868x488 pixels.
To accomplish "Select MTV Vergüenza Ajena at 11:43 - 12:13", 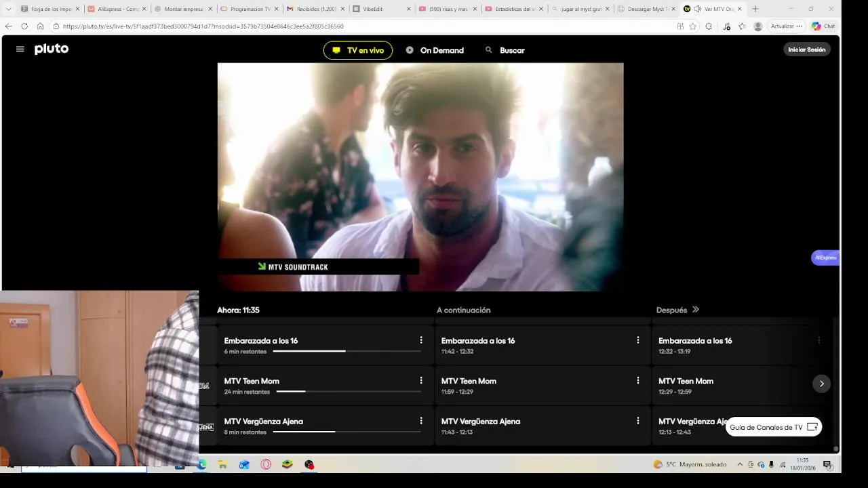I will 542,426.
